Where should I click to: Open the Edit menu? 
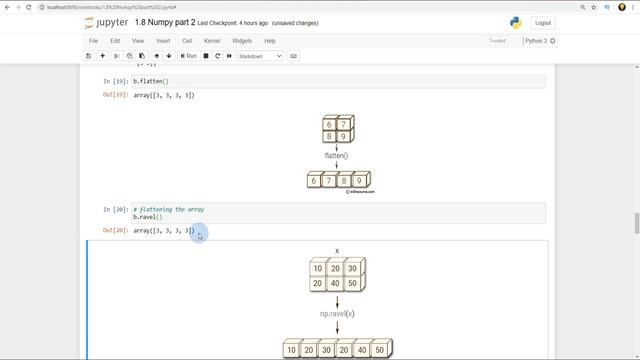pyautogui.click(x=115, y=41)
